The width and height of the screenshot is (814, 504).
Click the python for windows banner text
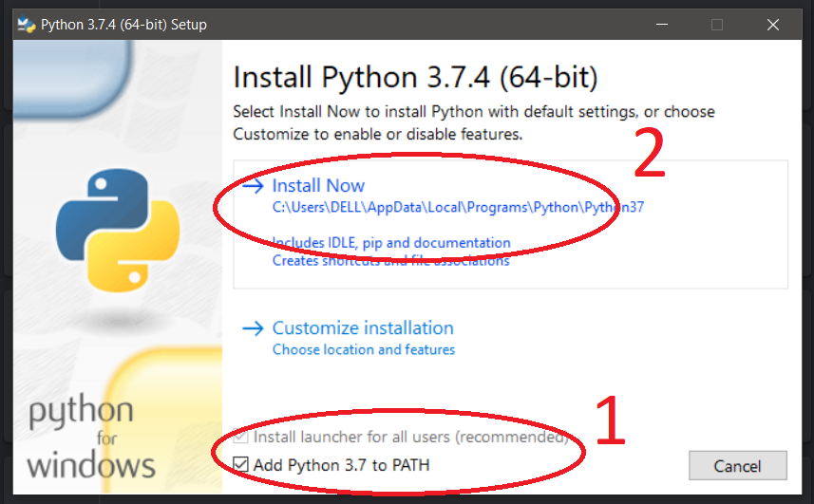91,438
